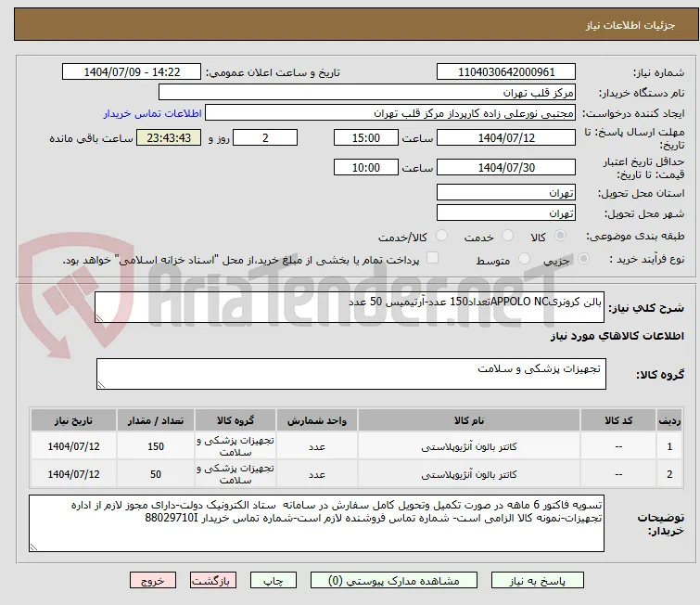Viewport: 700px width, 605px height.
Task: Click the تعداد / مقدار column header
Action: [x=156, y=420]
